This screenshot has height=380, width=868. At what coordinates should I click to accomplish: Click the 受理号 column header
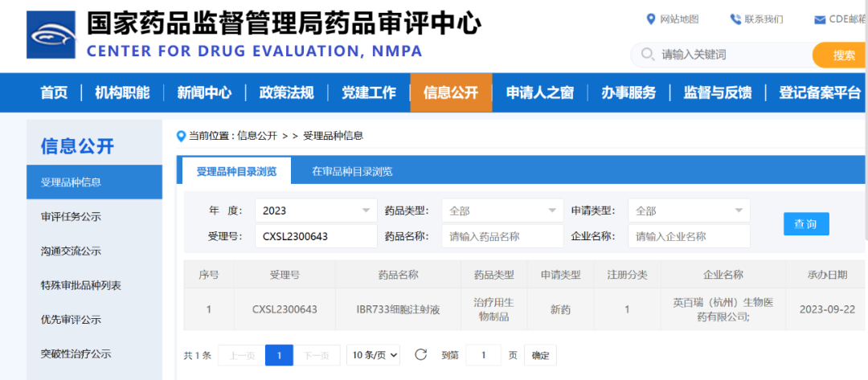285,274
